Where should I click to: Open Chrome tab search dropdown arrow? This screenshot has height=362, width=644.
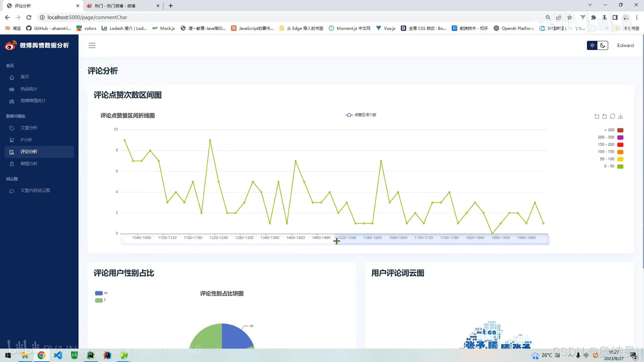click(590, 5)
